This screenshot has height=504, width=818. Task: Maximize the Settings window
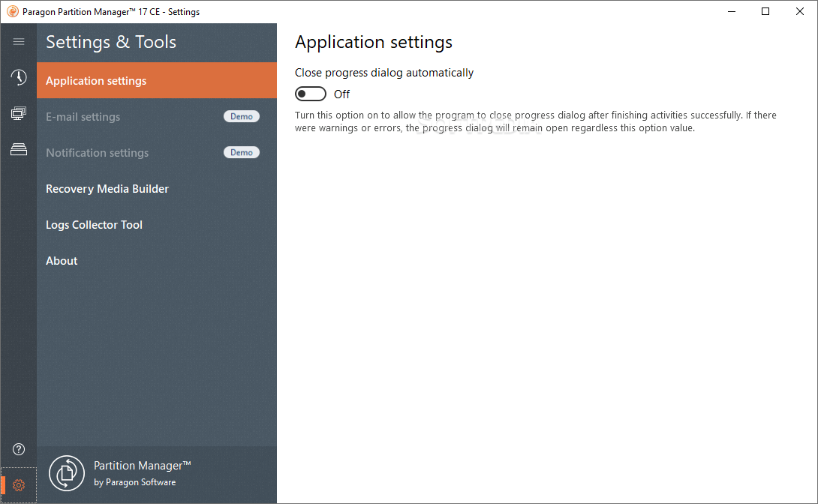click(765, 11)
